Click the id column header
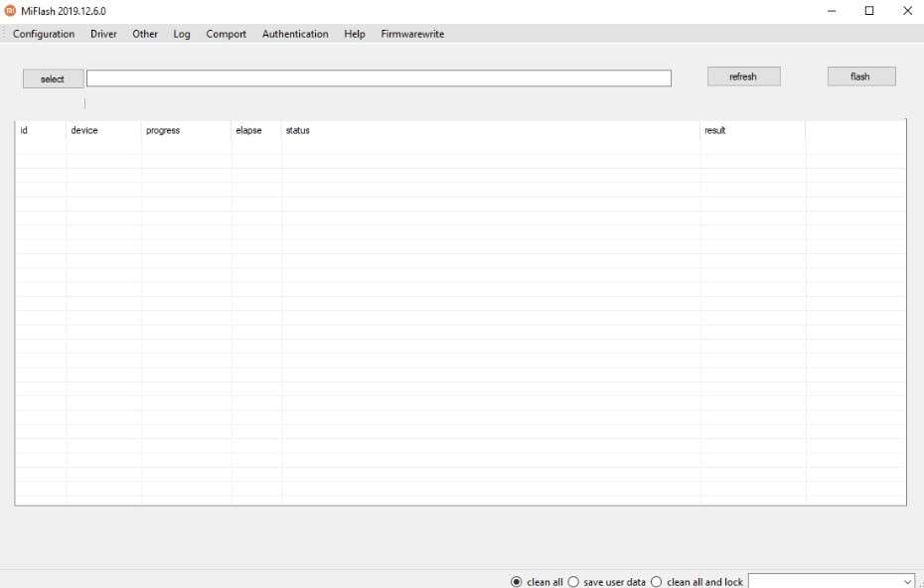Viewport: 924px width, 588px height. [40, 130]
